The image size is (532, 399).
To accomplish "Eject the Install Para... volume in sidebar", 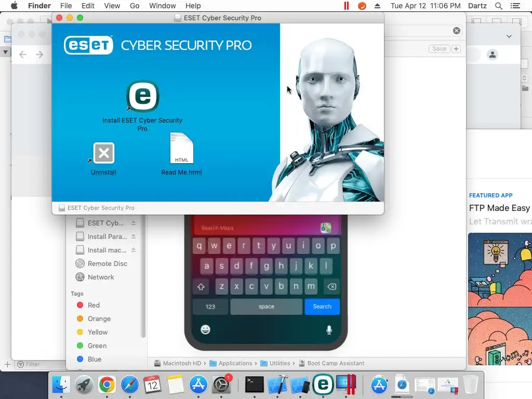I will coord(134,236).
